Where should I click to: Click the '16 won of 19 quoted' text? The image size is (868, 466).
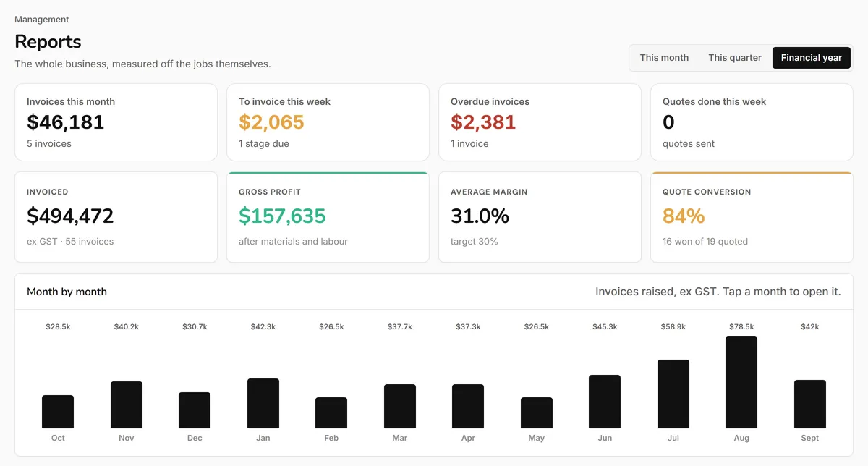(705, 242)
